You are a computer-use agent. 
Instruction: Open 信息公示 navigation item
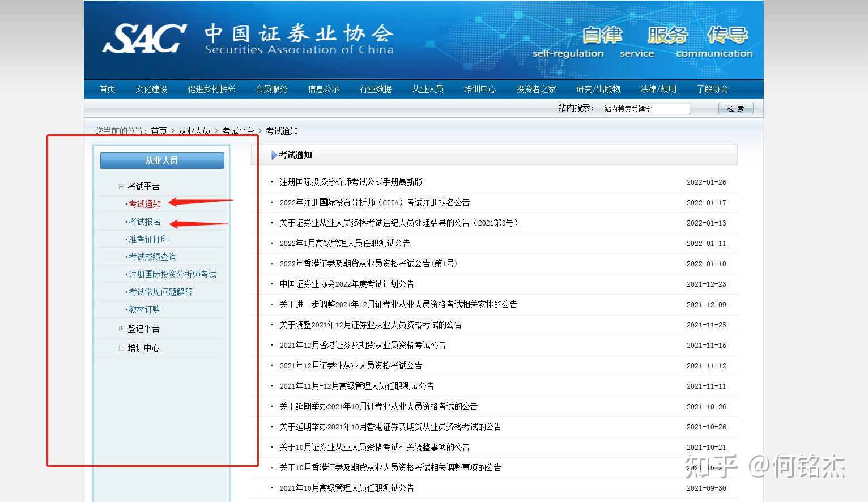pyautogui.click(x=324, y=89)
